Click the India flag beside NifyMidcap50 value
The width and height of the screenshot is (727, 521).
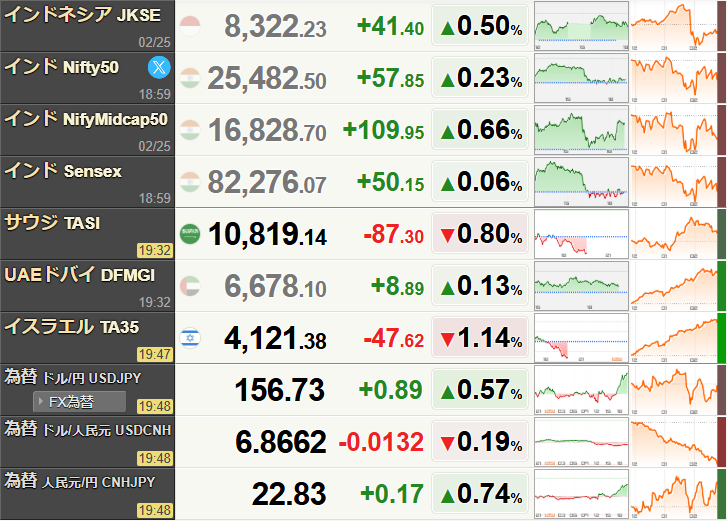pos(190,130)
